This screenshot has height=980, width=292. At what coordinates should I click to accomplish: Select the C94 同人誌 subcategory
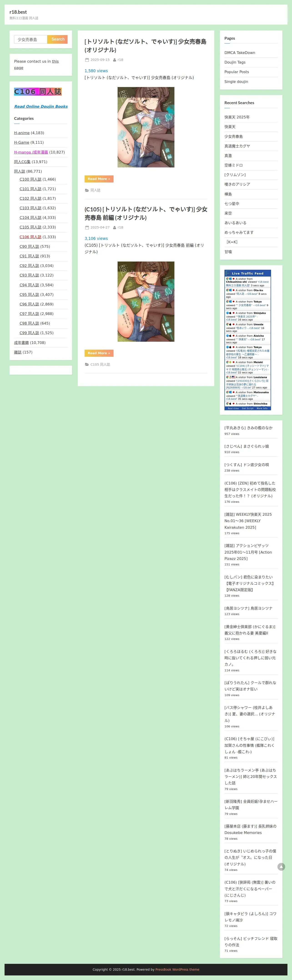pos(29,285)
